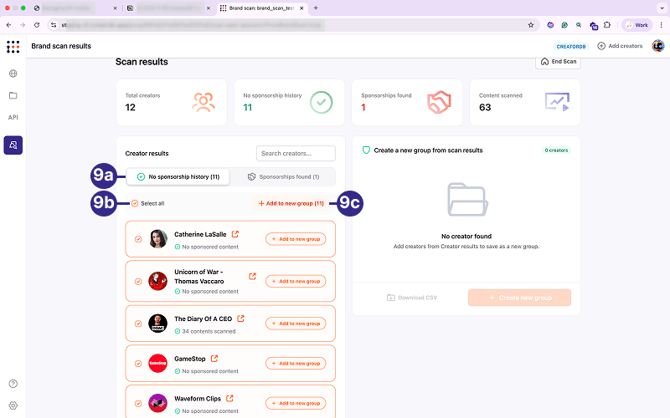Screen dimensions: 670x418
Task: Open external link for GameStop
Action: point(214,358)
